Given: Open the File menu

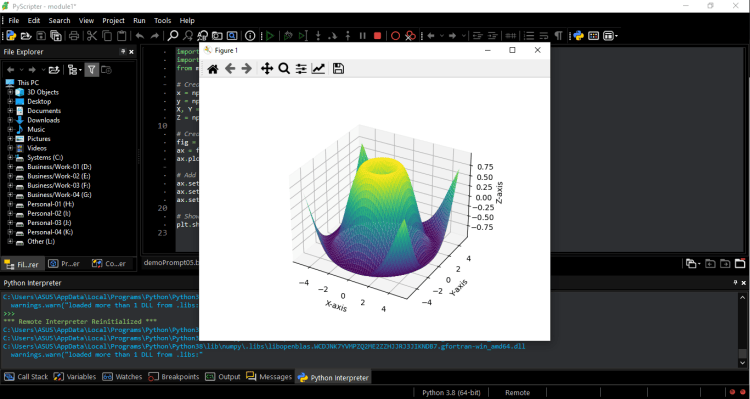Looking at the screenshot, I should pos(14,21).
